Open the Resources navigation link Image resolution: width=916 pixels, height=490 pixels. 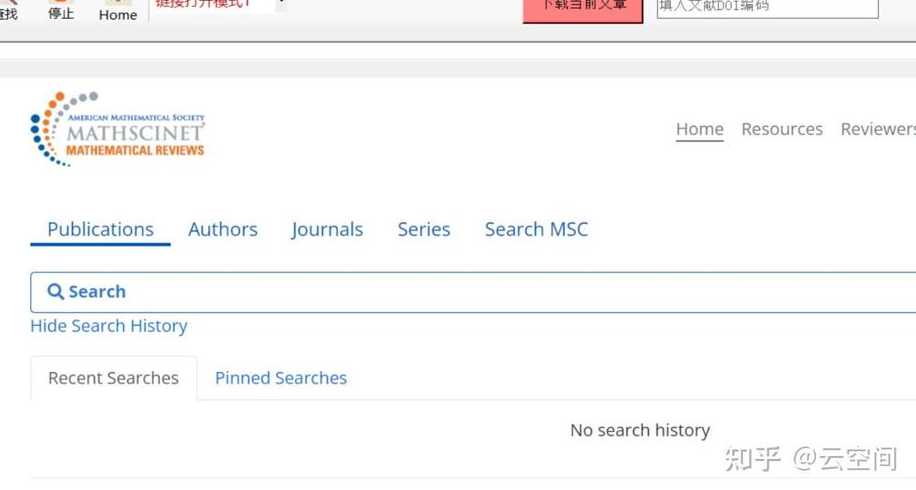click(782, 129)
